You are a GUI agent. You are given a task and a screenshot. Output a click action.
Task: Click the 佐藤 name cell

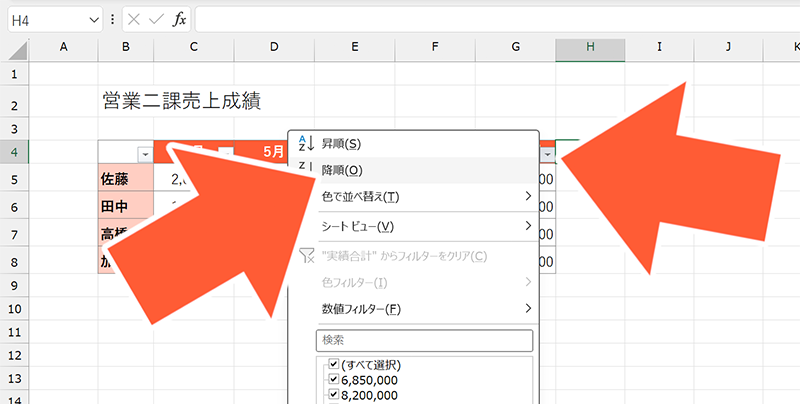click(x=126, y=179)
